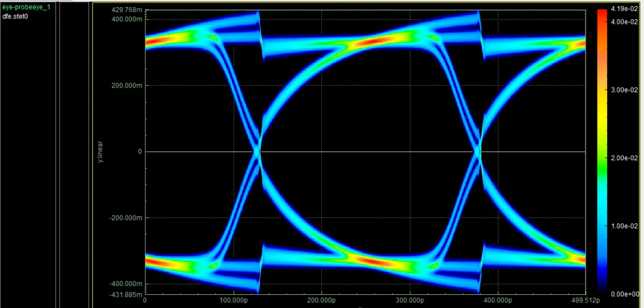Viewport: 644px width, 308px height.
Task: Click the 1.00e-02 color scale label
Action: (x=623, y=226)
